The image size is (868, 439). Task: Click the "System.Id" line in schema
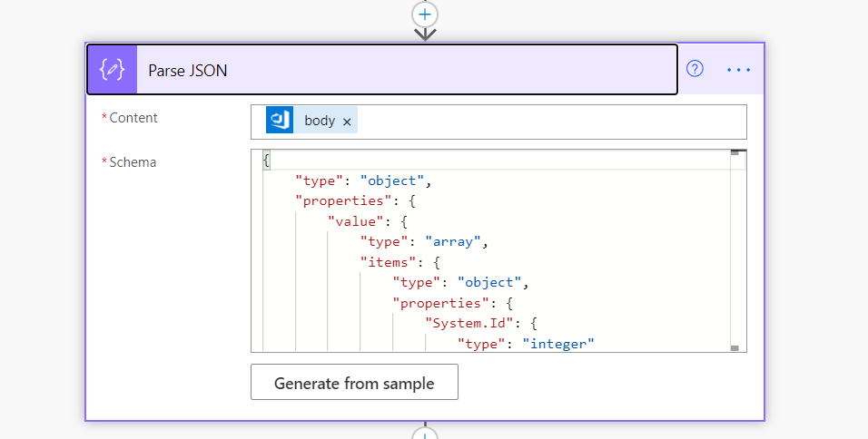point(481,323)
